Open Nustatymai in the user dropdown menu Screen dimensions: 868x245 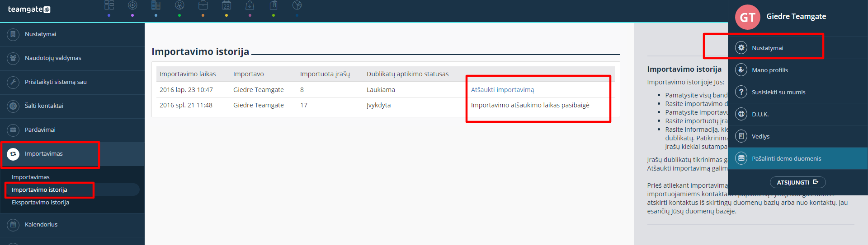tap(798, 47)
